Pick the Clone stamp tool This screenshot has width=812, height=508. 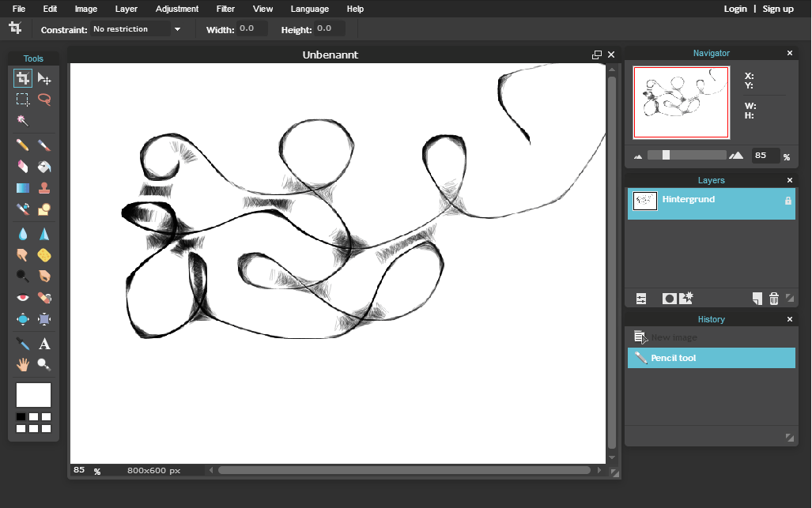pos(44,187)
